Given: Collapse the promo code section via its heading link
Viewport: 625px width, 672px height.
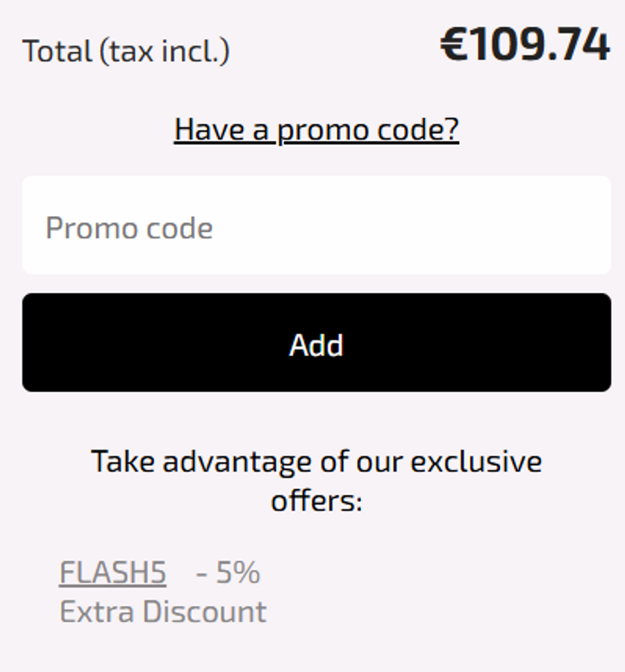Looking at the screenshot, I should (x=316, y=130).
